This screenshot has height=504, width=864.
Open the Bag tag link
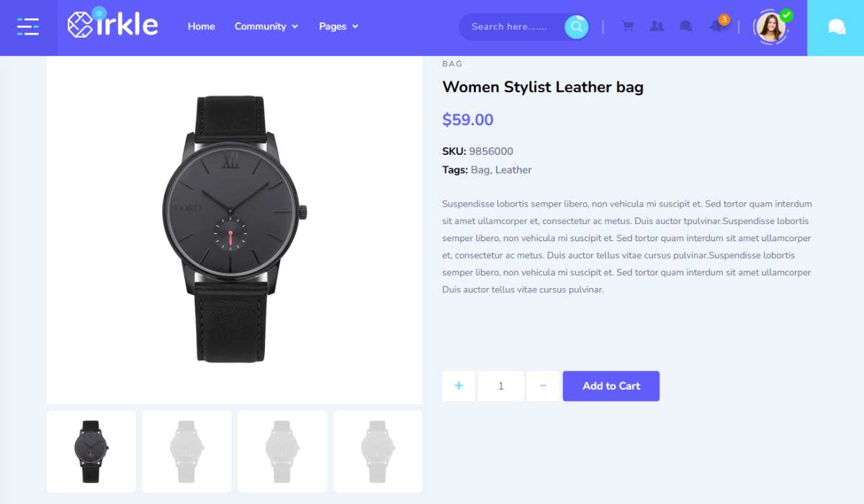point(480,170)
